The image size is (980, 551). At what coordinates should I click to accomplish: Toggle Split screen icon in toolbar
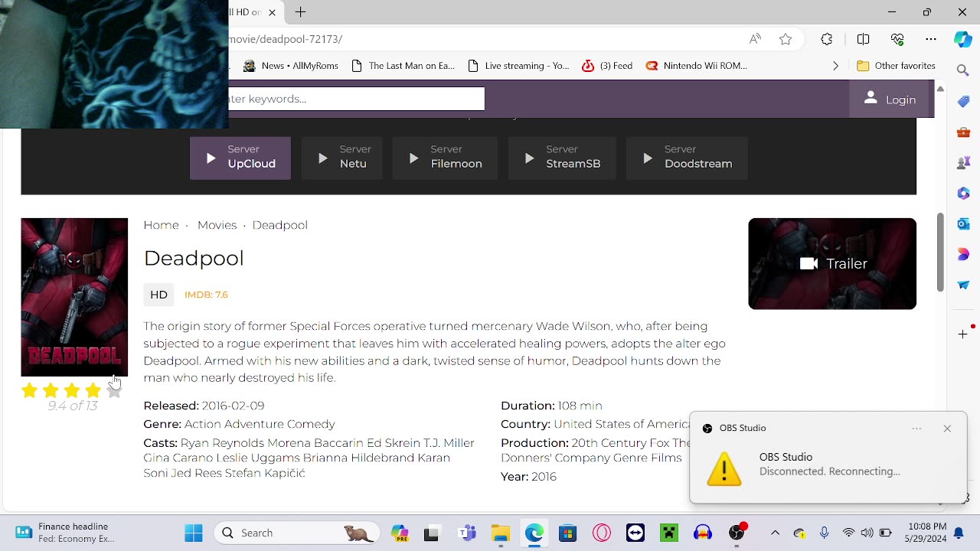tap(863, 39)
